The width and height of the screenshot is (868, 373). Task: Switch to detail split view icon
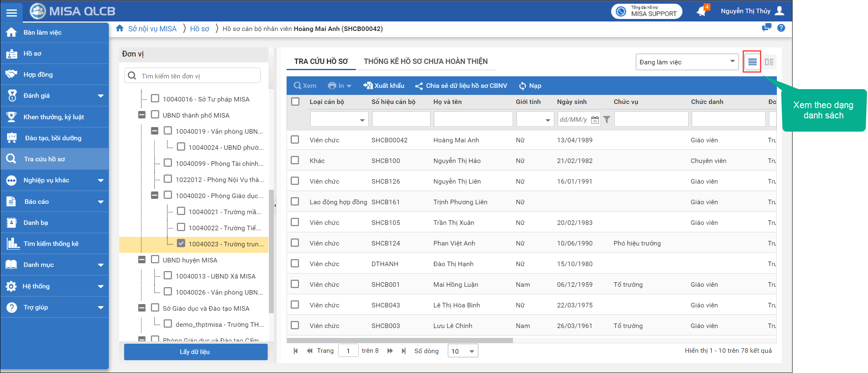(769, 62)
